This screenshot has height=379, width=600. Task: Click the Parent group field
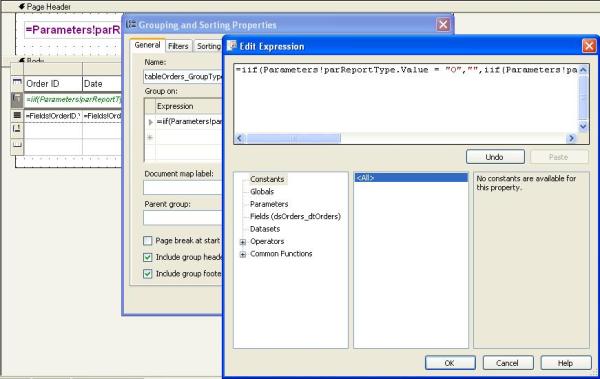183,218
